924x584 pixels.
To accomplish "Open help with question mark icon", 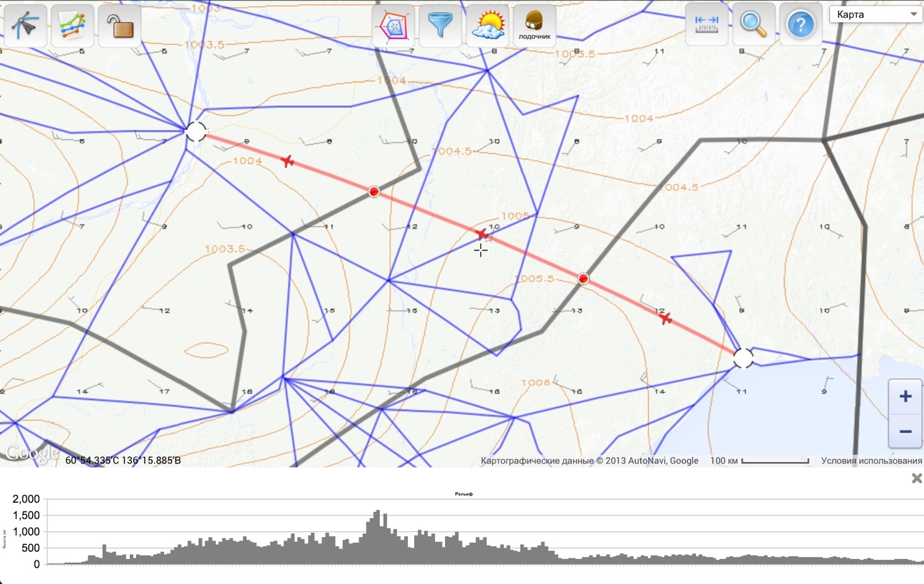I will coord(801,24).
